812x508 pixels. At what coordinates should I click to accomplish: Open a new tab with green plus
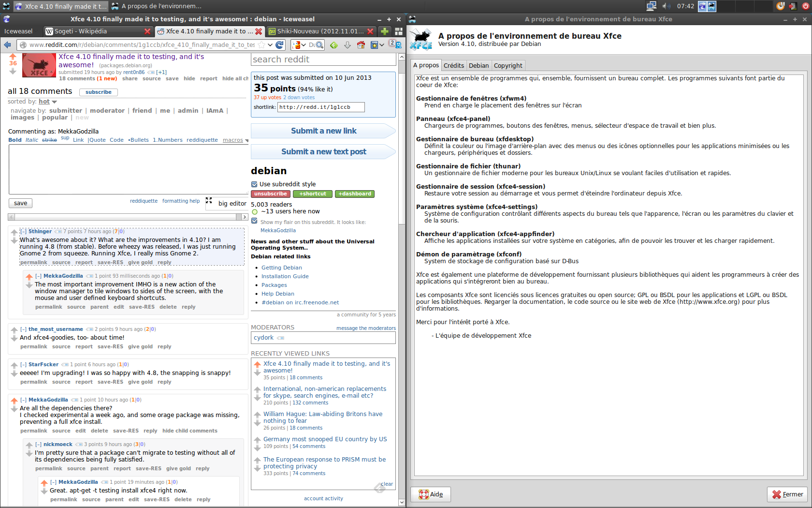click(384, 31)
